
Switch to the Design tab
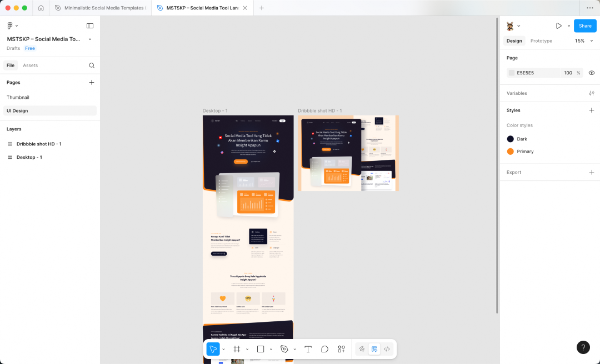point(514,41)
